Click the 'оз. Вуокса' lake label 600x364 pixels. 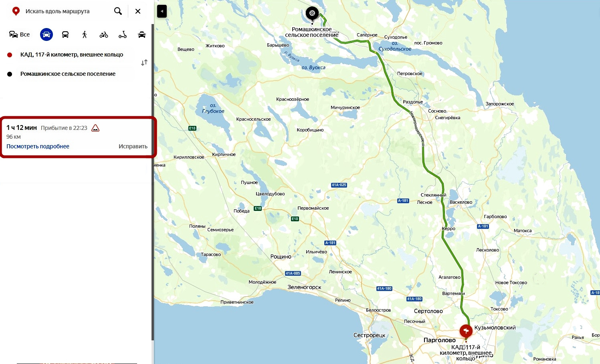pos(313,67)
